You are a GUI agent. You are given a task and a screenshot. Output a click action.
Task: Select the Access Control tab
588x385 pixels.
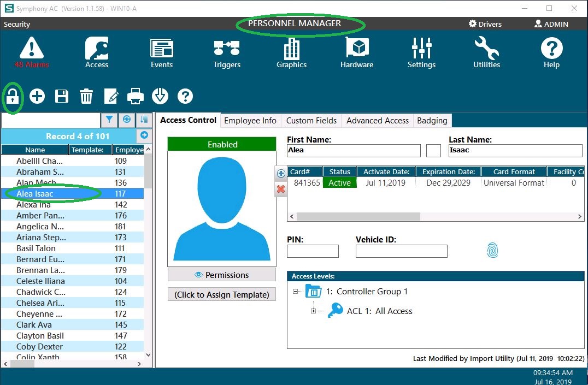[x=188, y=120]
